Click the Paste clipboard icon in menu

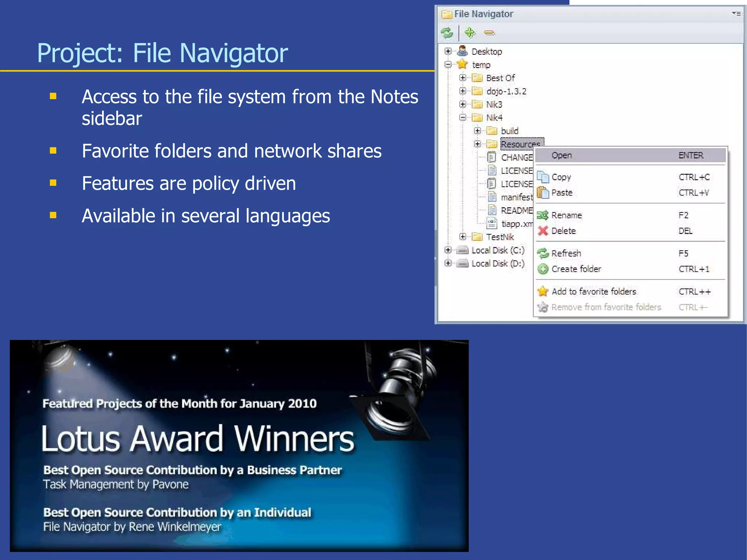coord(543,192)
